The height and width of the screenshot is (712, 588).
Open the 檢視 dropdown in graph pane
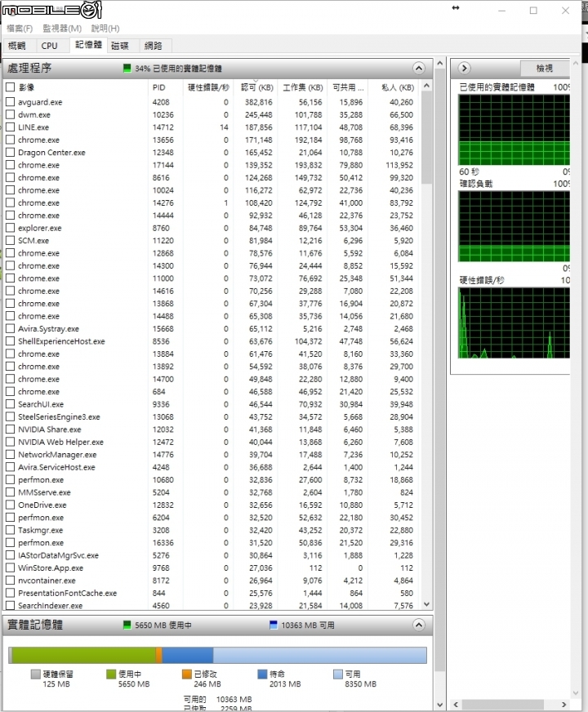[545, 68]
